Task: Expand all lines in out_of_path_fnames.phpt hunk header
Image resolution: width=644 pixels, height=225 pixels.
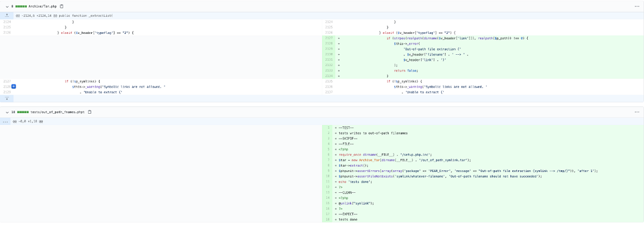Action: tap(5, 121)
